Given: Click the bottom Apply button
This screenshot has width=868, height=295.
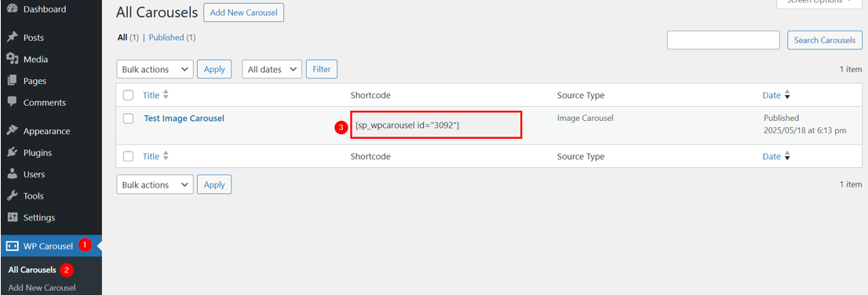Looking at the screenshot, I should pyautogui.click(x=214, y=184).
